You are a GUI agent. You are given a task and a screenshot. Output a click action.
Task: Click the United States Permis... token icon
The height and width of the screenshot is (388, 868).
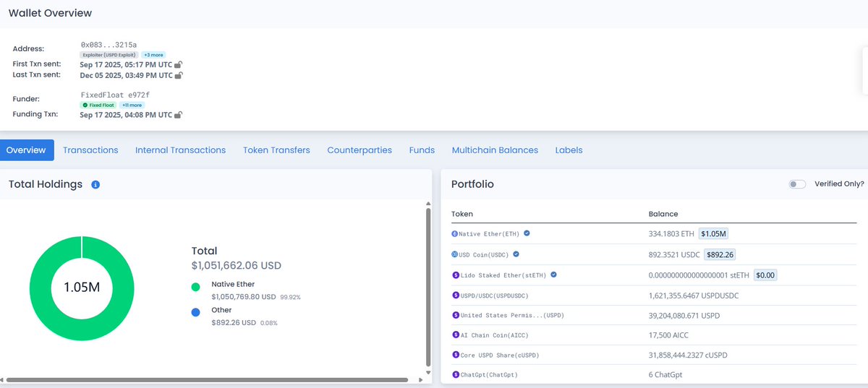tap(455, 315)
